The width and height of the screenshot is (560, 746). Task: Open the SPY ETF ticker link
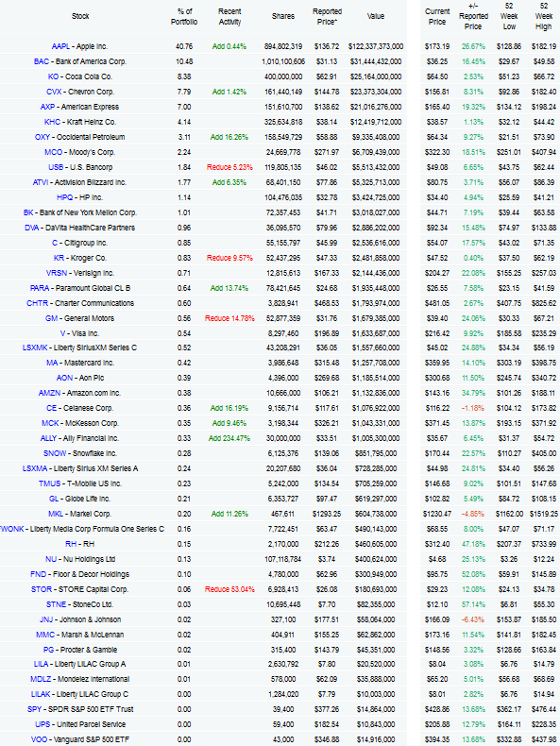click(34, 709)
